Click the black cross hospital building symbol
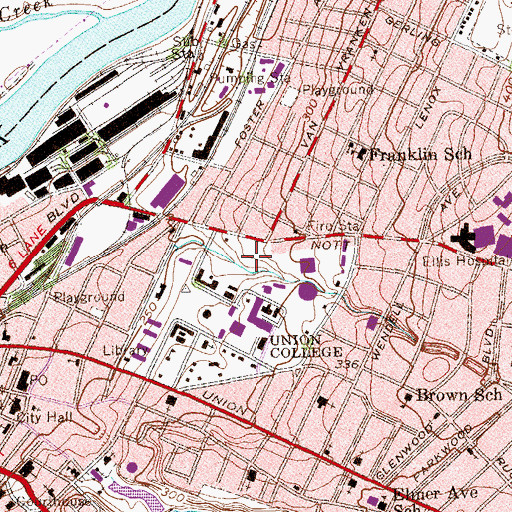 coord(463,238)
